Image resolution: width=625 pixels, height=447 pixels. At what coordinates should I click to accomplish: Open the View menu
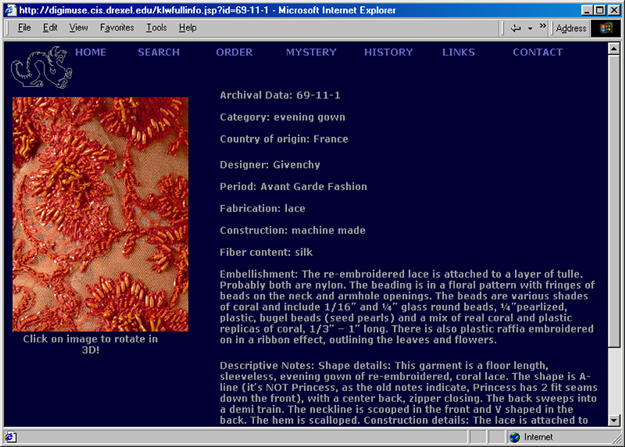(x=79, y=28)
